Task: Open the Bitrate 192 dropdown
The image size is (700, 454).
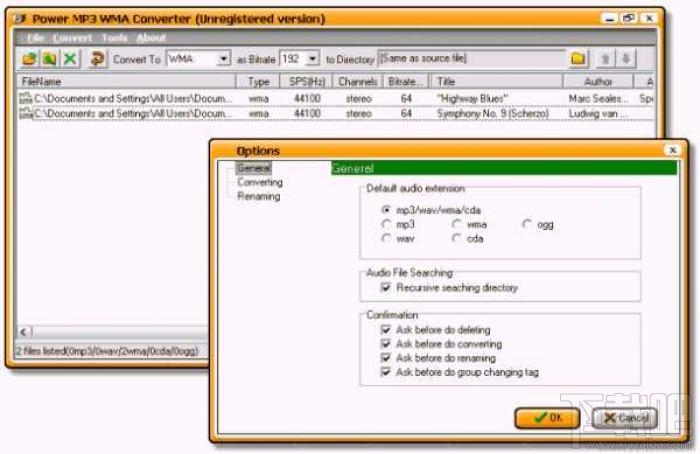Action: tap(312, 58)
